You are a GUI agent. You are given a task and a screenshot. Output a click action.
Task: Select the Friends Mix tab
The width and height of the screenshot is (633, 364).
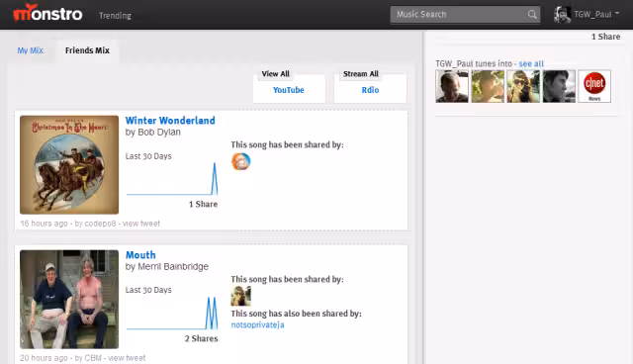click(87, 50)
